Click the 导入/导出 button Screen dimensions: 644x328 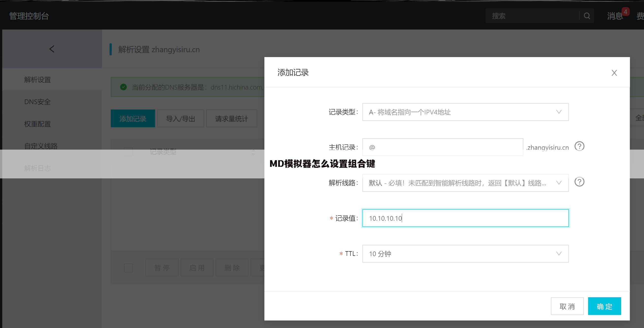pyautogui.click(x=180, y=118)
